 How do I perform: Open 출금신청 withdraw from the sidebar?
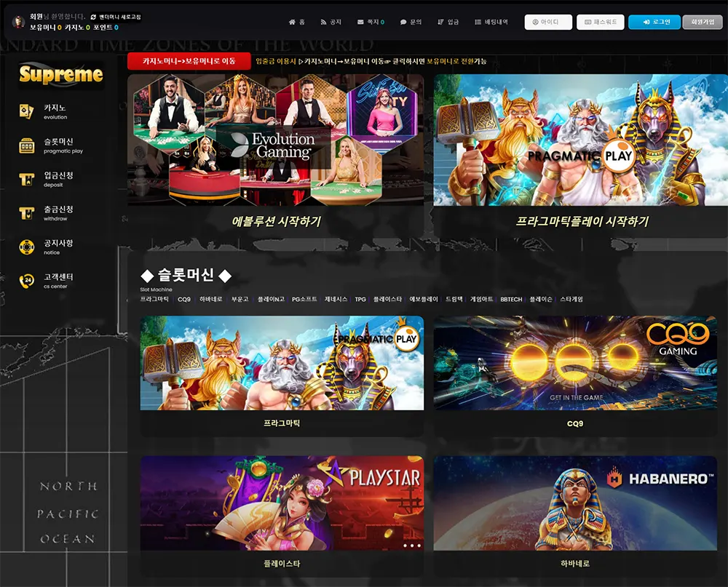pyautogui.click(x=46, y=213)
